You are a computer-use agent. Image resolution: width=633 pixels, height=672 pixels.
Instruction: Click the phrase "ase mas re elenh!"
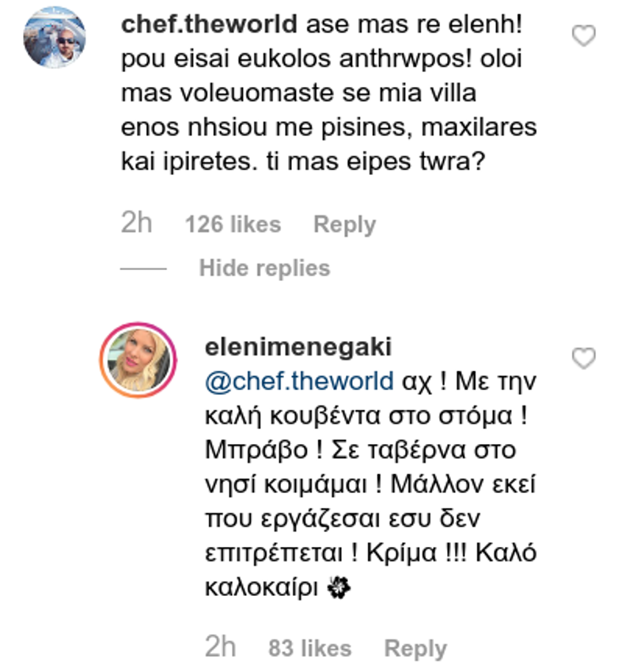pos(414,24)
